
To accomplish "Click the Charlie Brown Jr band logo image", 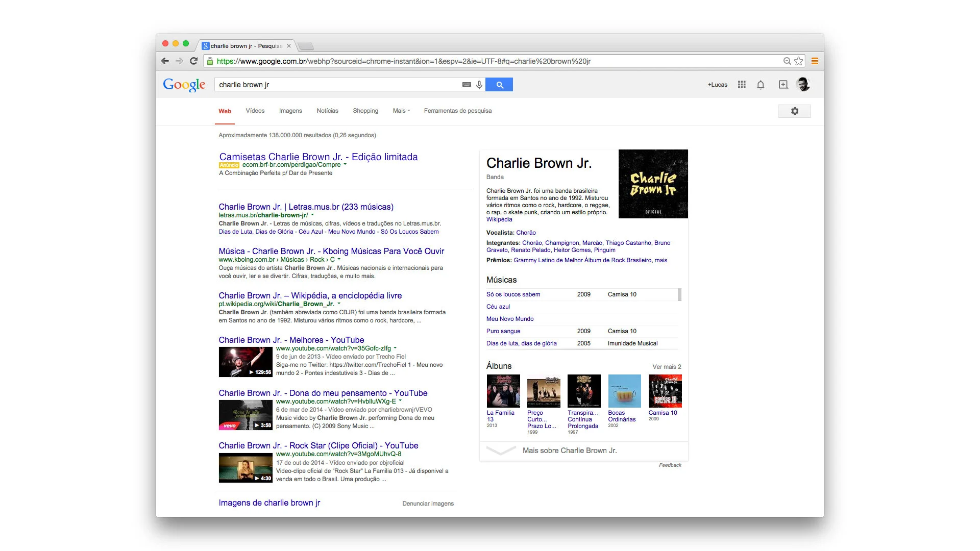I will [653, 184].
